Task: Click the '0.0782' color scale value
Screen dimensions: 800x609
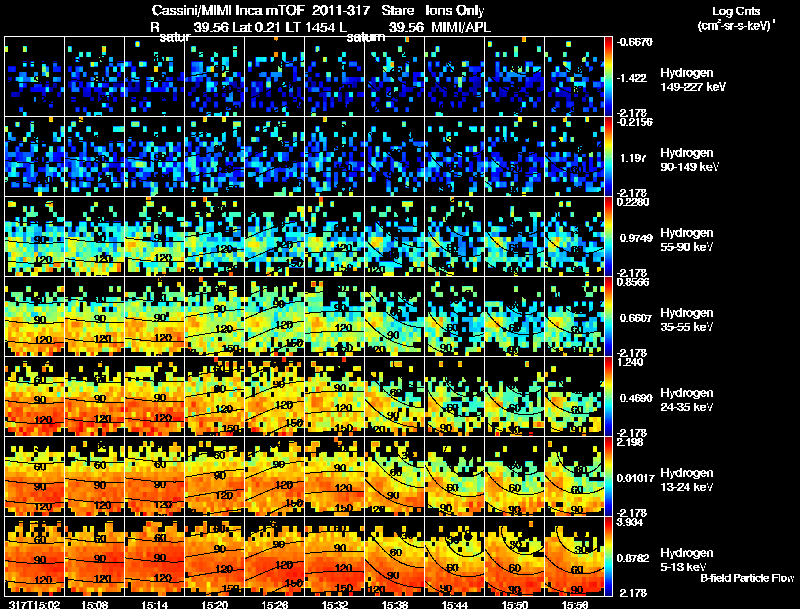Action: click(x=635, y=558)
